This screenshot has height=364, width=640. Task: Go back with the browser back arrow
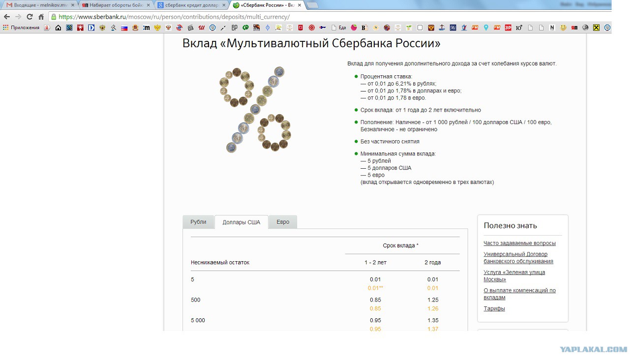point(7,16)
